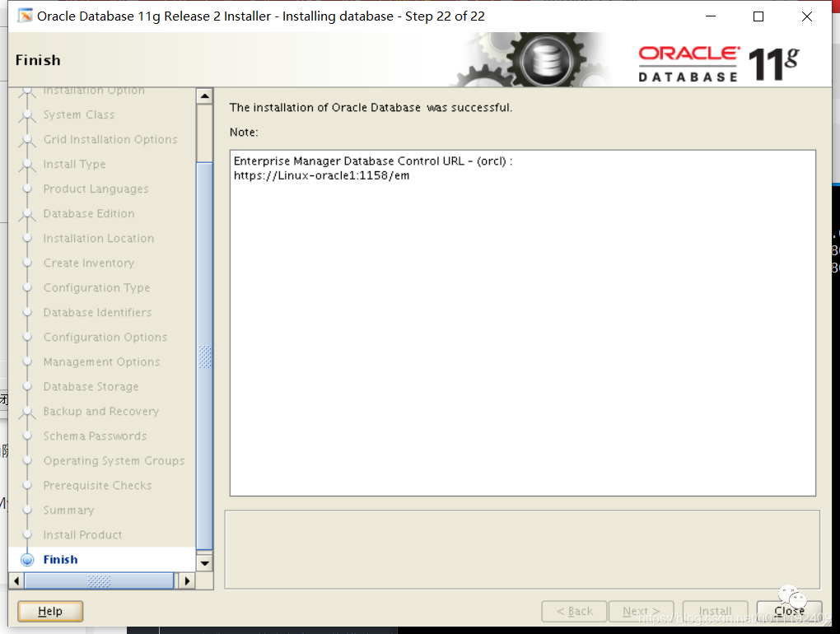Select the Installation Location step

coord(99,238)
